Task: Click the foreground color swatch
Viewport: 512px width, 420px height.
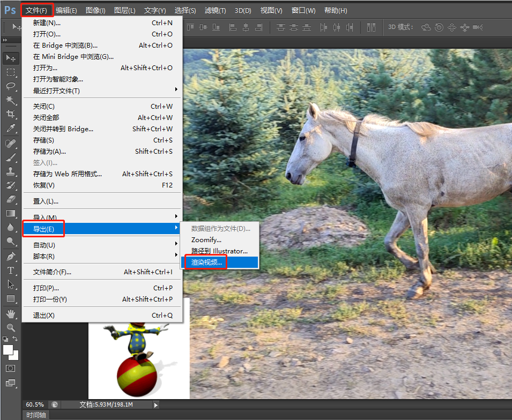Action: pos(8,350)
